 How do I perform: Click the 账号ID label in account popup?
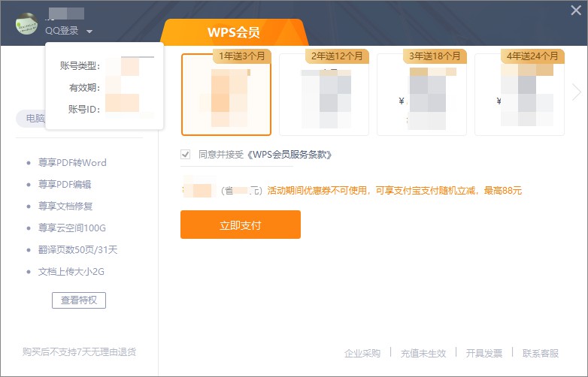click(x=84, y=110)
